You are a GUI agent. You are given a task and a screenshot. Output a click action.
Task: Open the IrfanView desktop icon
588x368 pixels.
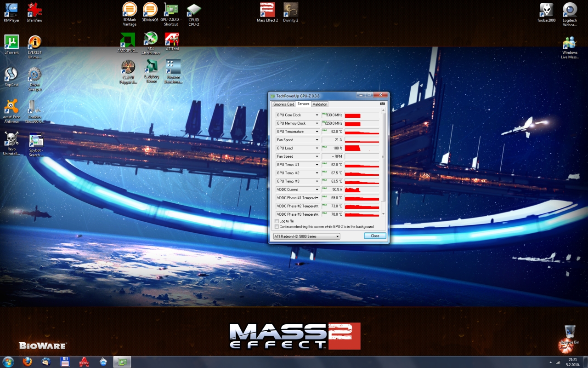click(x=35, y=12)
